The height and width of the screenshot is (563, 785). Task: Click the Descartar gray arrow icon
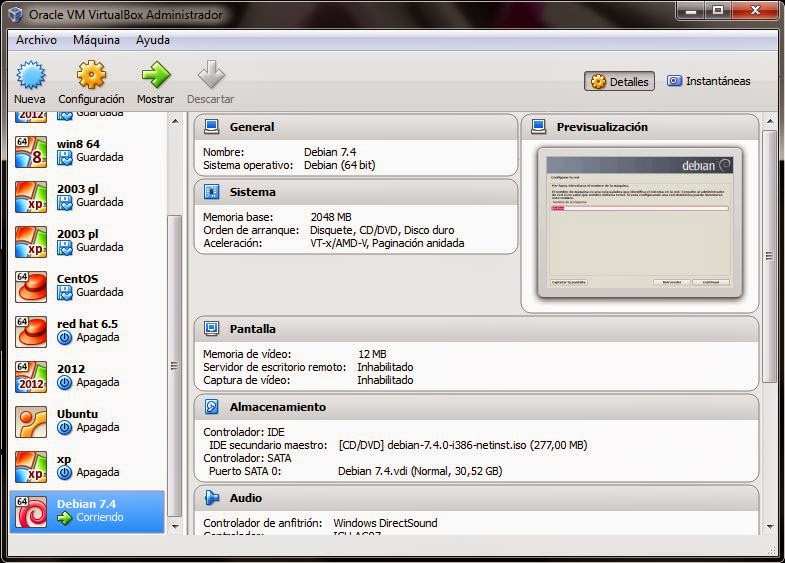[x=211, y=75]
